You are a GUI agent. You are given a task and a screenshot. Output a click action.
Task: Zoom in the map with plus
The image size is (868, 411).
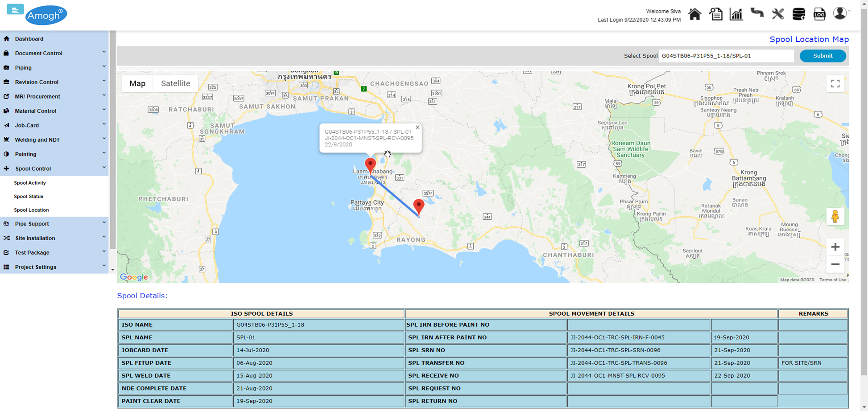835,247
